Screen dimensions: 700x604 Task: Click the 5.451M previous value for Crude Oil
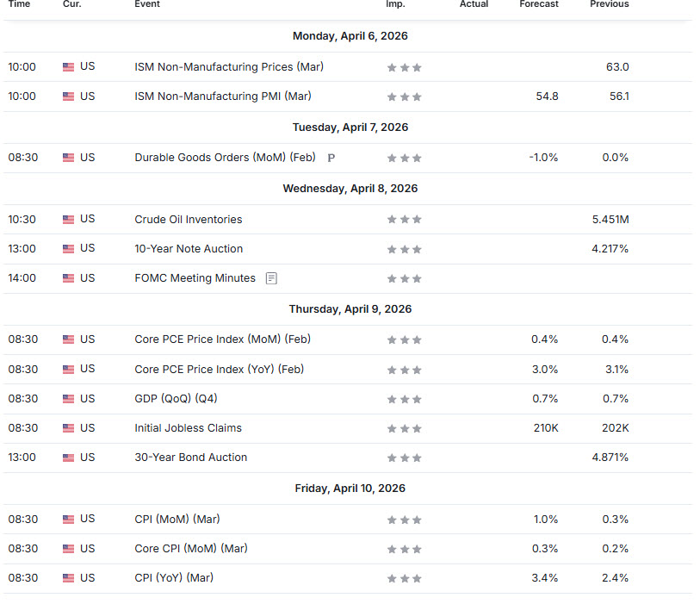610,220
